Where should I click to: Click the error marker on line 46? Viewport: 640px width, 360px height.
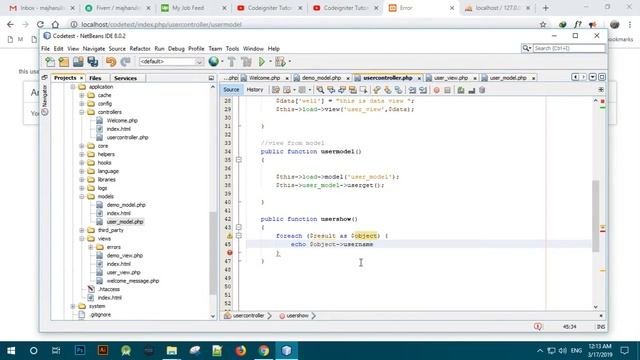click(x=229, y=253)
